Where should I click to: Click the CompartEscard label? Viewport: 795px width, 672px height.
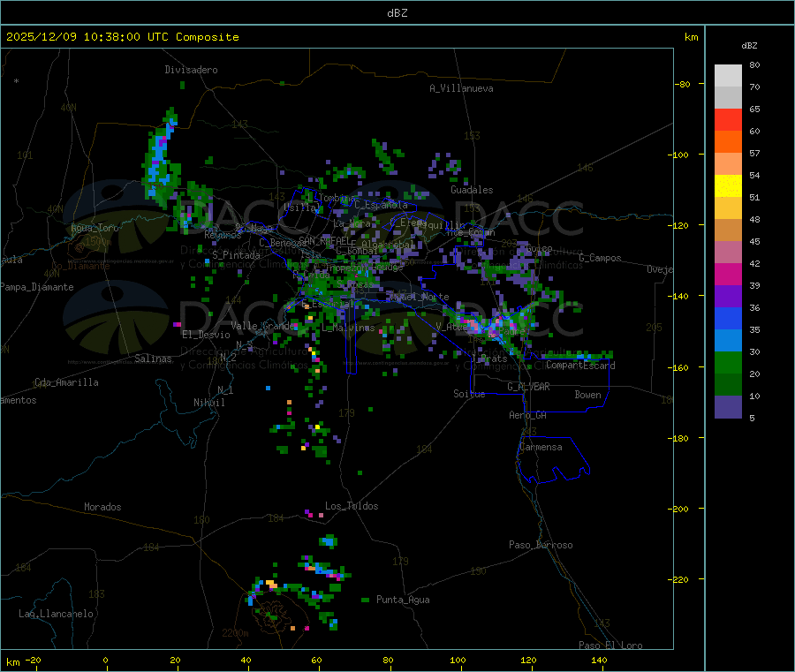[580, 365]
